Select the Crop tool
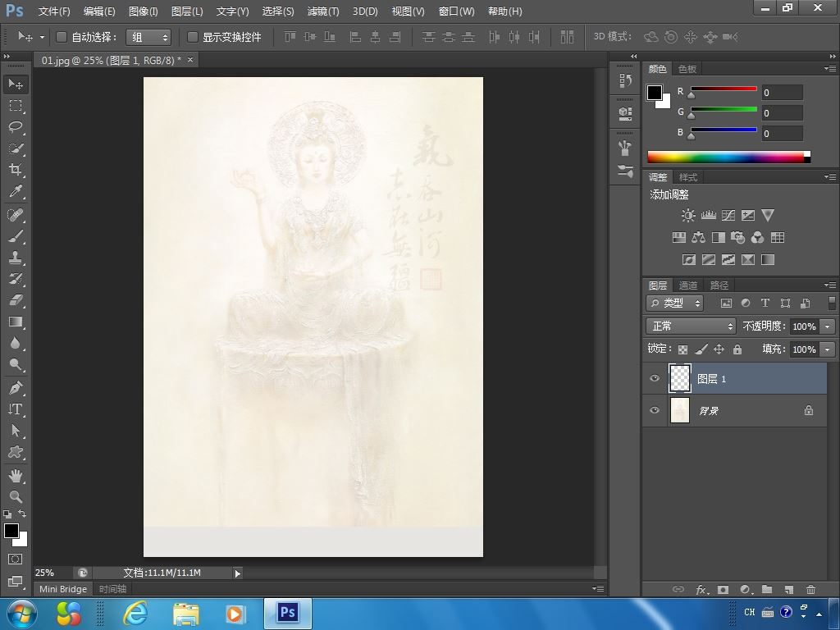Screen dimensions: 840x630 click(16, 170)
